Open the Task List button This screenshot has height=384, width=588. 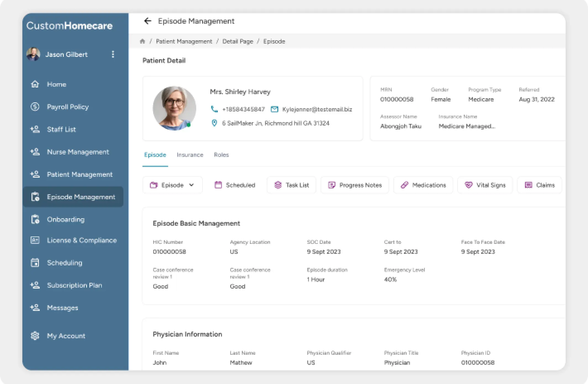(x=292, y=185)
